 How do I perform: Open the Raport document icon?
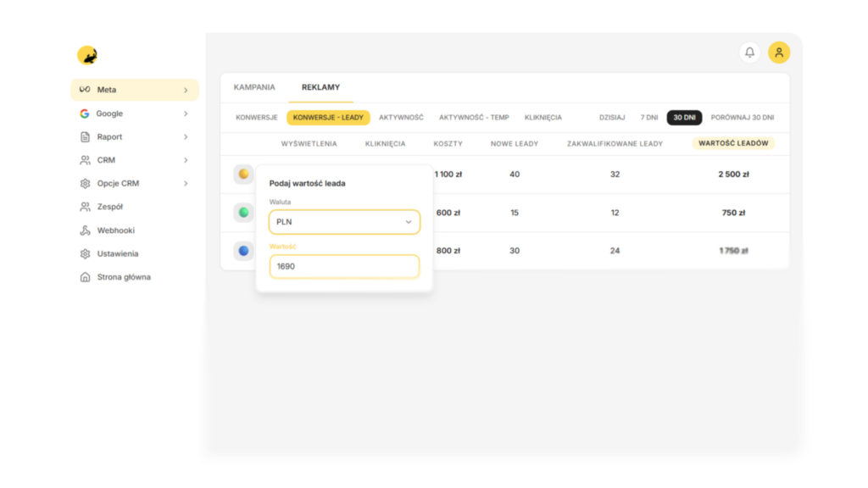pyautogui.click(x=85, y=137)
